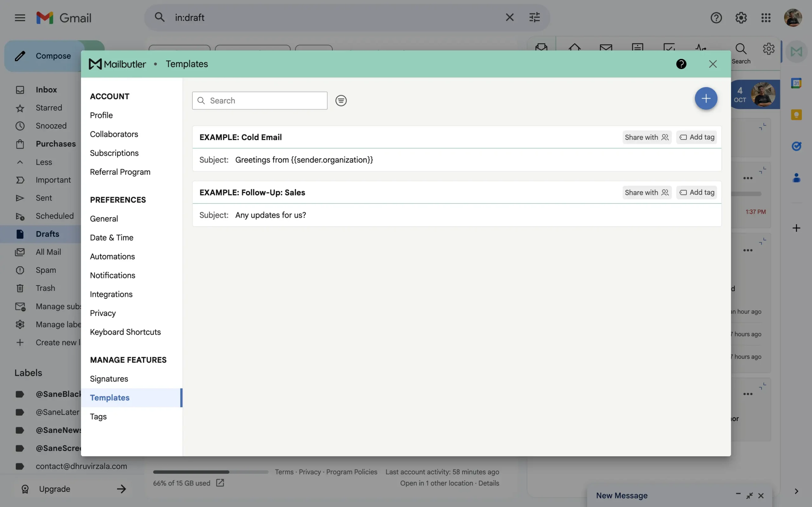Open the Tags settings section
The width and height of the screenshot is (812, 507).
(98, 416)
